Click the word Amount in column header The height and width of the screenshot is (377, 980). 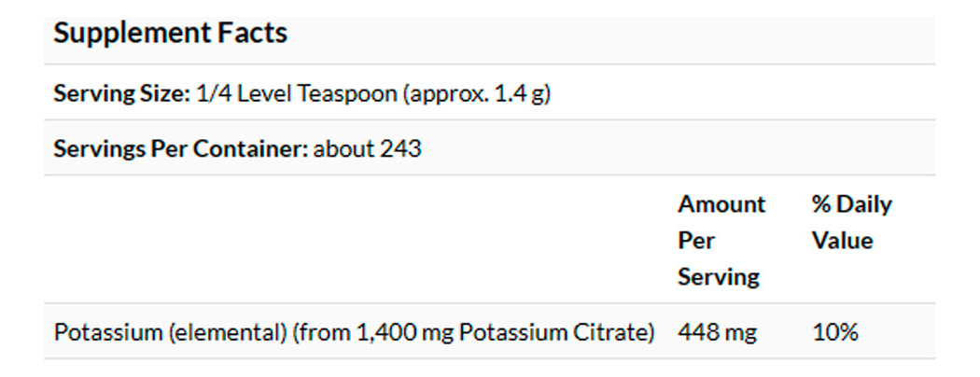[721, 204]
